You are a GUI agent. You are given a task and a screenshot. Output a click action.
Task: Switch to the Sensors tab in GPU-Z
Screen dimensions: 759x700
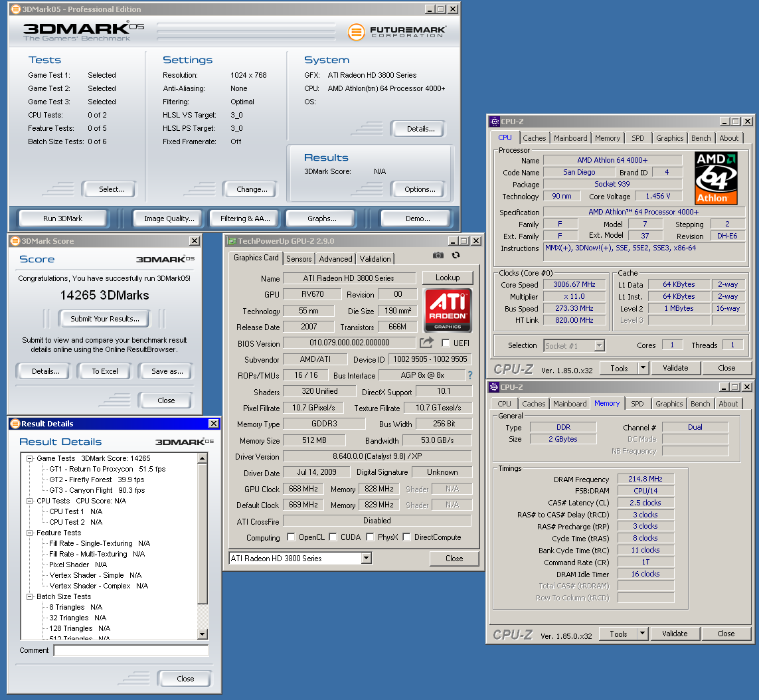pyautogui.click(x=299, y=259)
